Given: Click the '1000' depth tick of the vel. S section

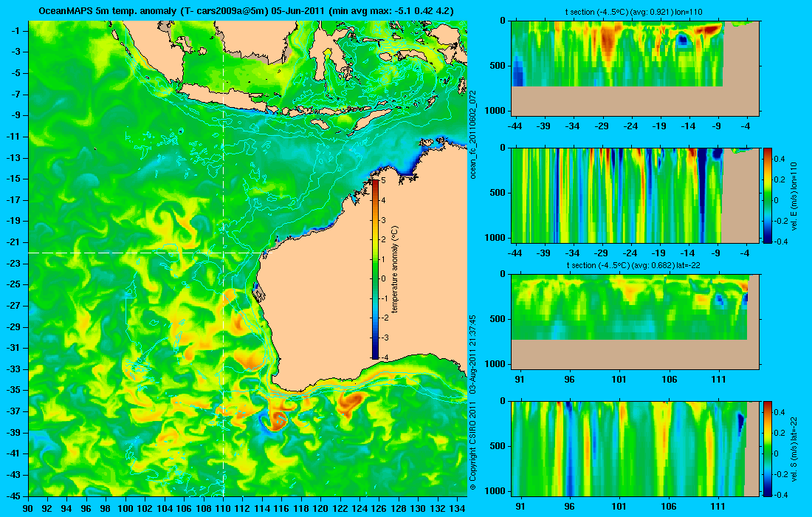Looking at the screenshot, I should (x=496, y=491).
